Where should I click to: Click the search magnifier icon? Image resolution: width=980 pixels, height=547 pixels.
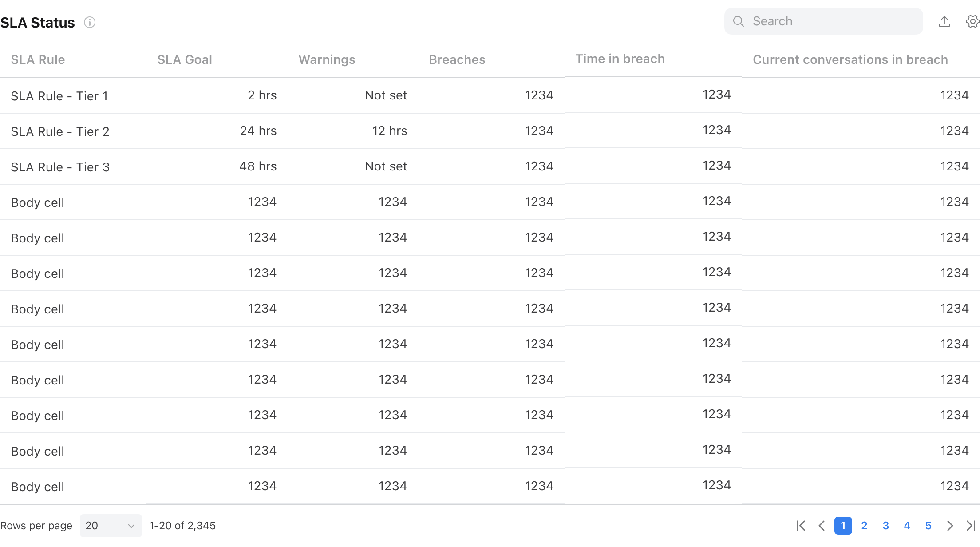739,21
